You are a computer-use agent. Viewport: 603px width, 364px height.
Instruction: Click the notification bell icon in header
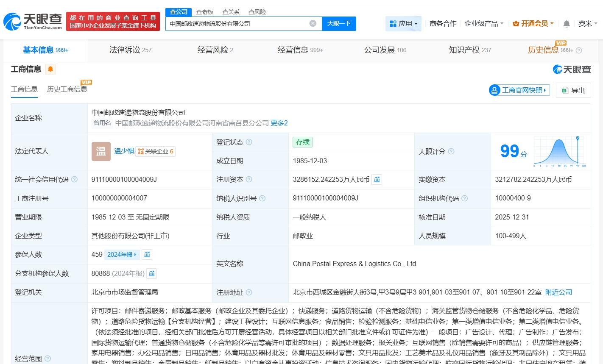click(566, 24)
